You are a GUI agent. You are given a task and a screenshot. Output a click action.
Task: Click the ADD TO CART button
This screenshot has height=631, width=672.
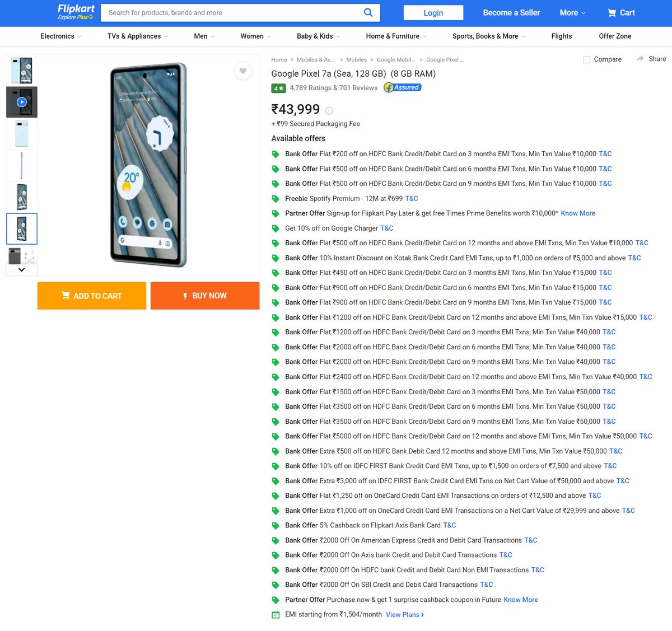coord(92,296)
